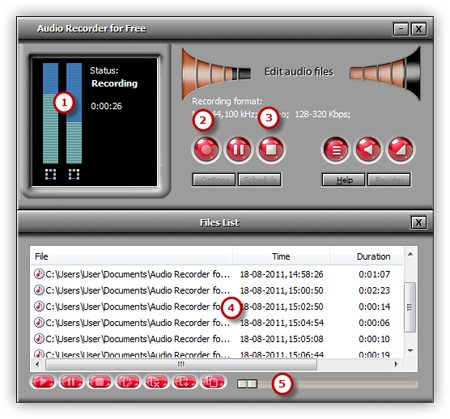Toggle the files list with the lines icon

click(336, 150)
